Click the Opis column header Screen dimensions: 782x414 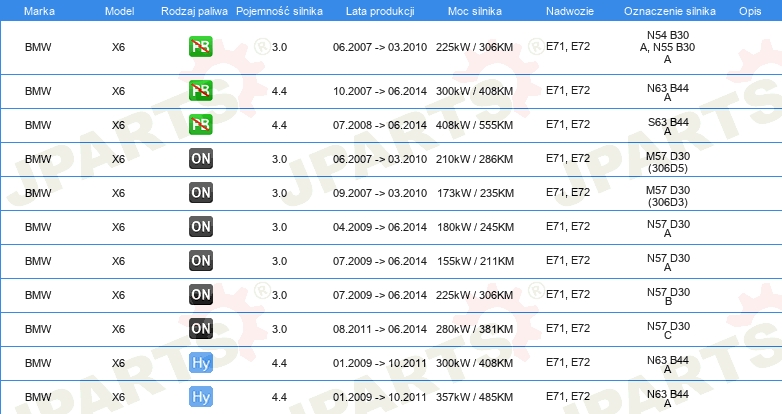pos(750,11)
